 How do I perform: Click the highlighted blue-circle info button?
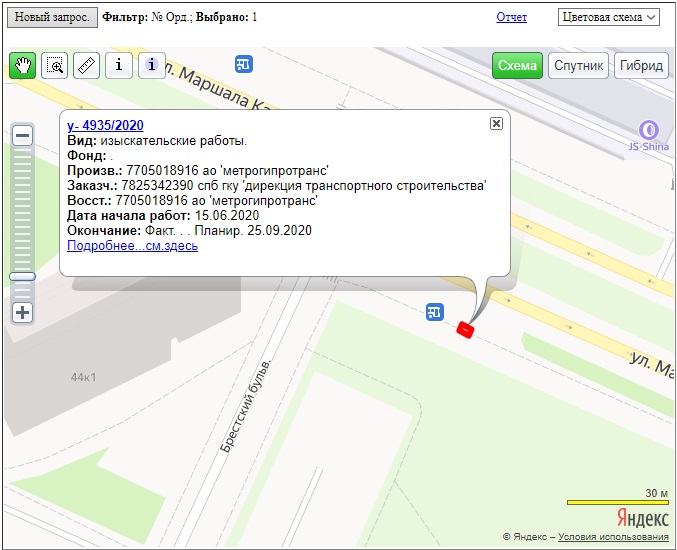pos(151,66)
